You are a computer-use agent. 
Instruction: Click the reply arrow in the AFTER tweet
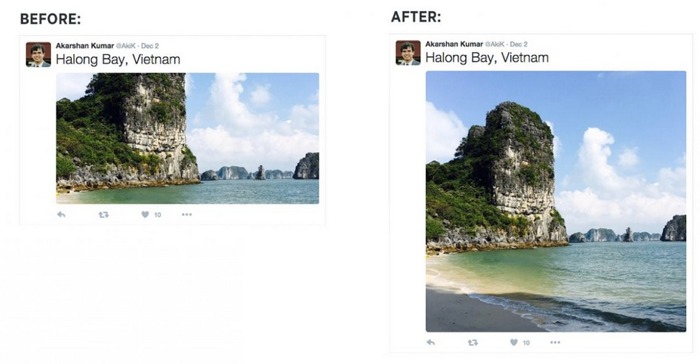coord(431,343)
